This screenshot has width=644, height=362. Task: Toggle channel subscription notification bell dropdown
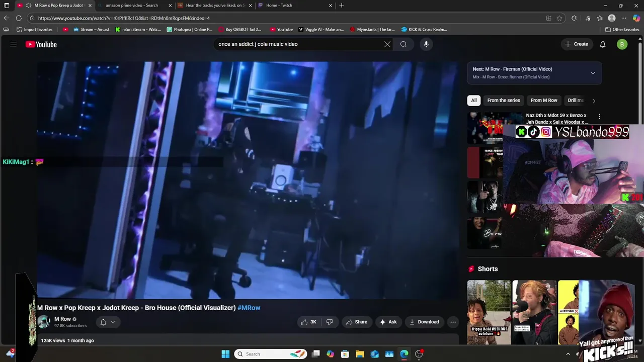click(x=108, y=322)
